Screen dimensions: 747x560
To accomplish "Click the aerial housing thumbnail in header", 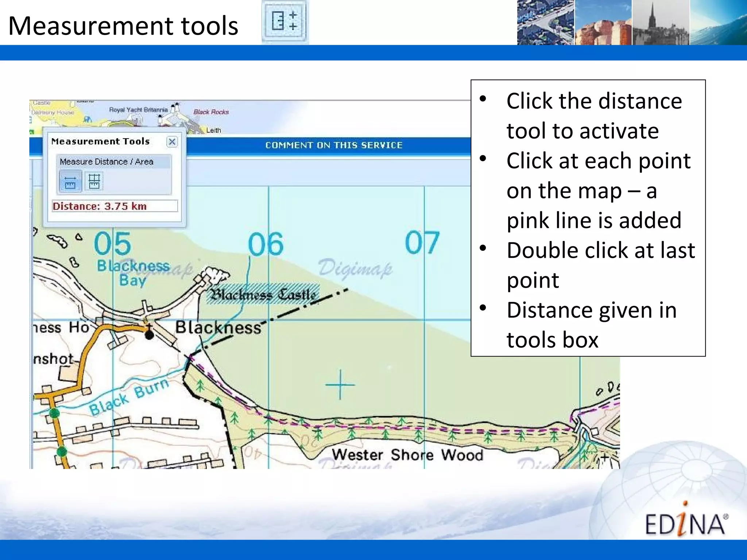I will pyautogui.click(x=546, y=23).
